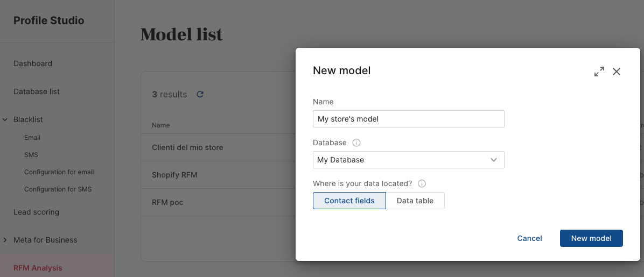The height and width of the screenshot is (277, 644).
Task: Open Configuration for SMS submenu item
Action: pos(58,189)
